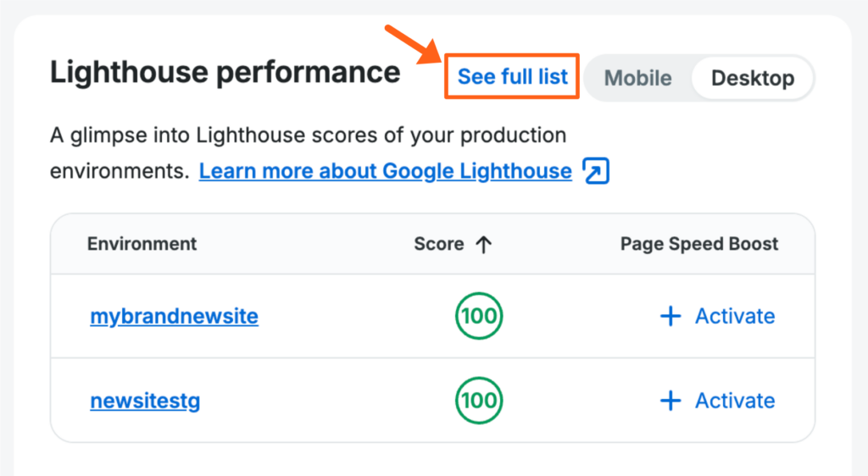This screenshot has width=868, height=476.
Task: Open Learn more about Google Lighthouse link
Action: [386, 171]
